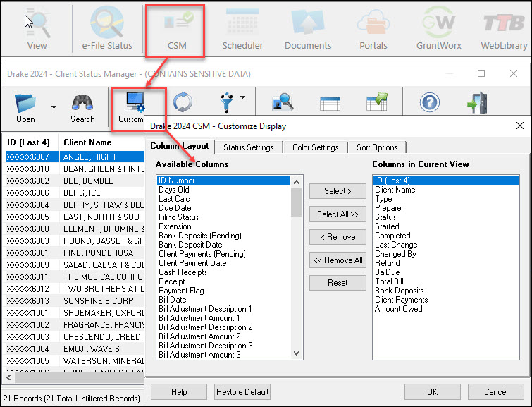This screenshot has width=532, height=407.
Task: Select Total Bill in Current View
Action: (x=446, y=281)
